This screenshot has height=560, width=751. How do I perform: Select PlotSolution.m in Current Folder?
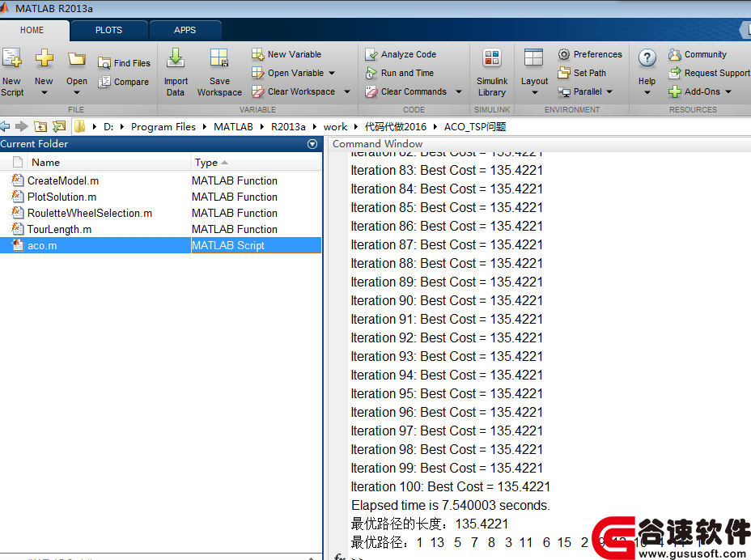[x=160, y=197]
